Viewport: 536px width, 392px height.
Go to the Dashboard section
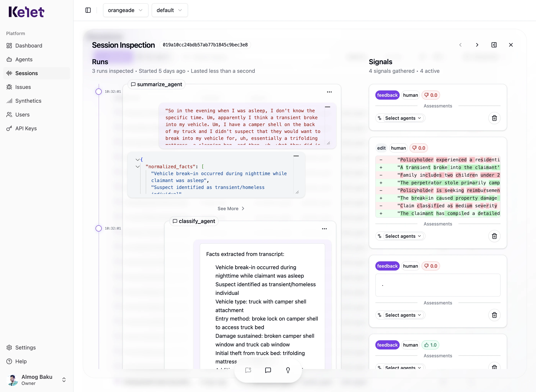tap(29, 46)
